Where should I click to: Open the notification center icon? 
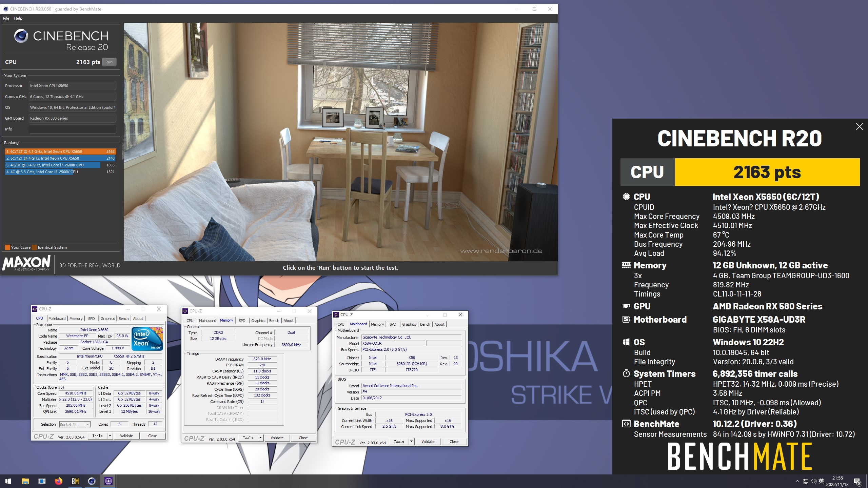coord(857,481)
